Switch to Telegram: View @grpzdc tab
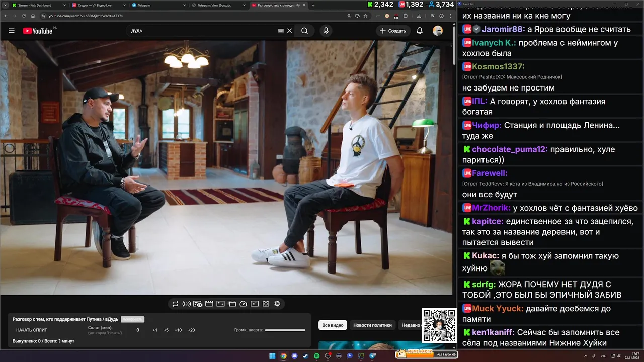Image resolution: width=644 pixels, height=362 pixels. tap(219, 5)
